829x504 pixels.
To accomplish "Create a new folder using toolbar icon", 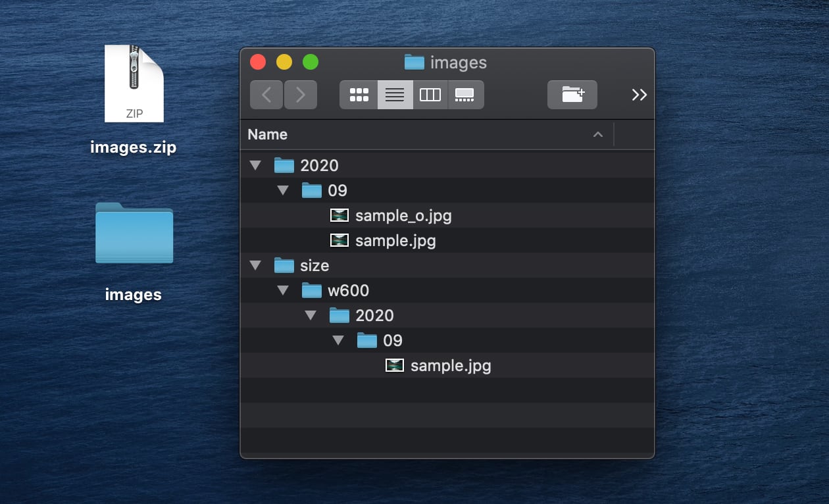I will pyautogui.click(x=572, y=95).
